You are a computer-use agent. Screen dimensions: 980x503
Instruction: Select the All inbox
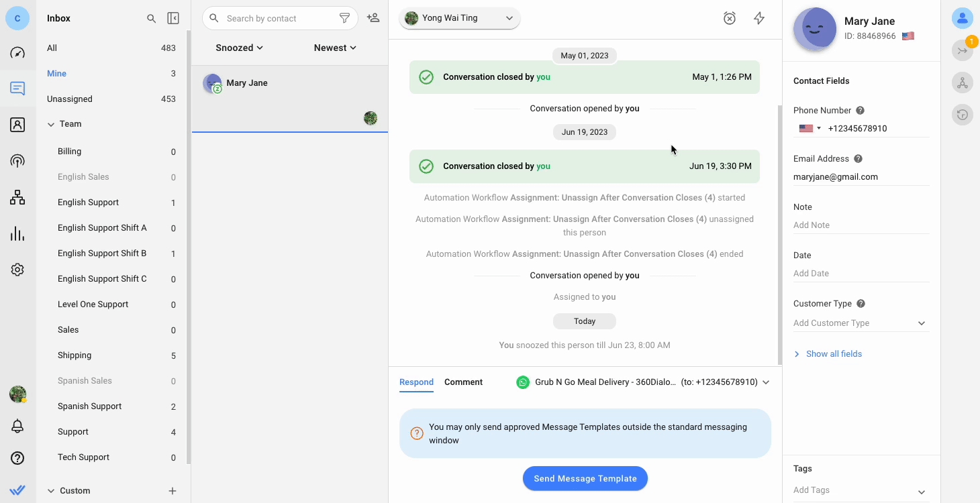click(x=111, y=48)
